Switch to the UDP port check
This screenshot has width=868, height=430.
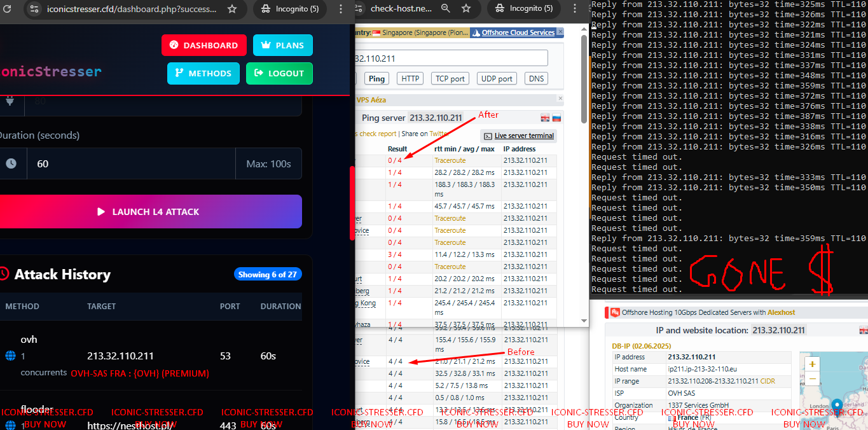coord(497,78)
